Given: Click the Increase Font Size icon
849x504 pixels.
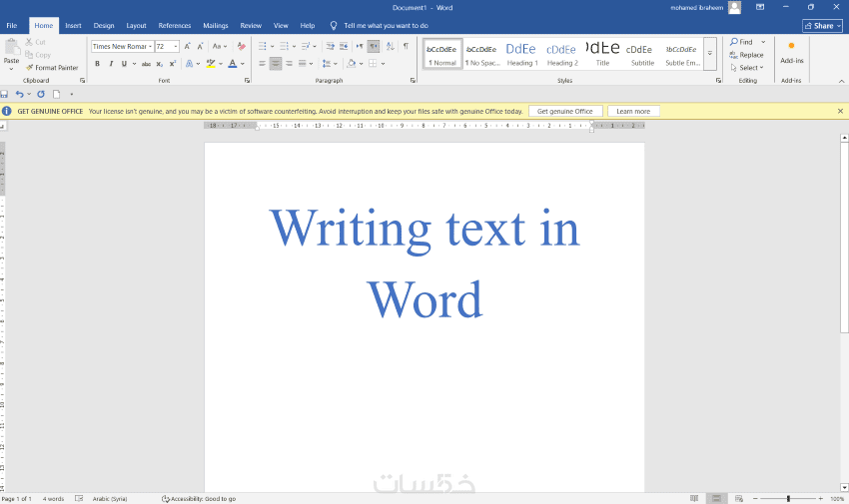Looking at the screenshot, I should click(x=187, y=46).
